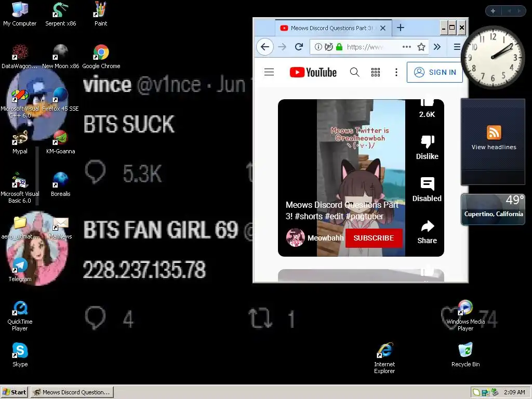Open the page actions three-dot menu
Viewport: 532px width, 399px height.
point(406,47)
